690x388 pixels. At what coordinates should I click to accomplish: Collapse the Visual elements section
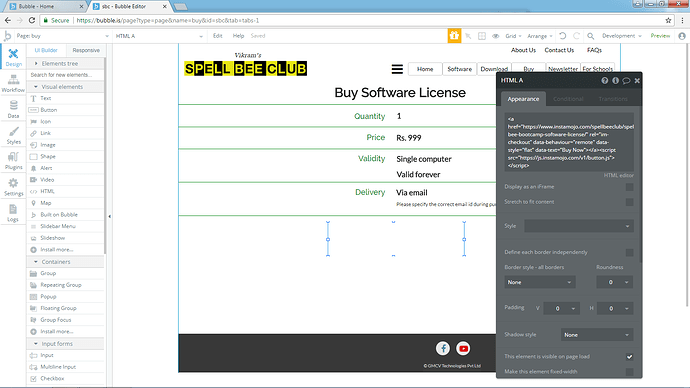coord(65,87)
